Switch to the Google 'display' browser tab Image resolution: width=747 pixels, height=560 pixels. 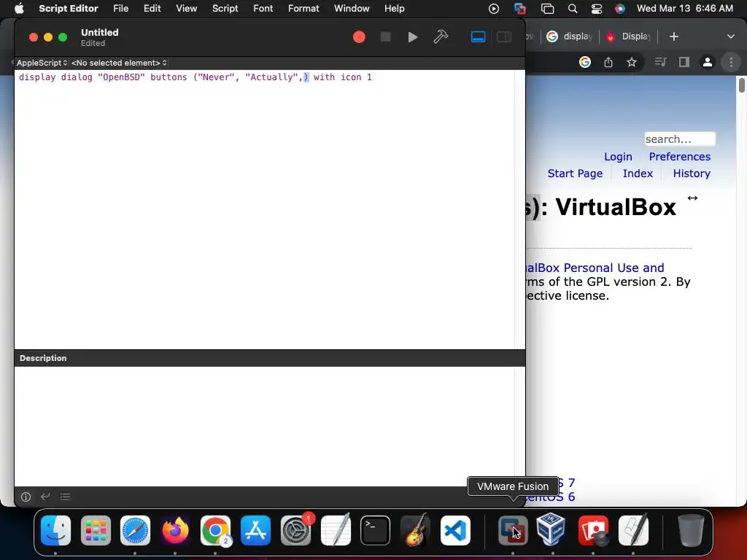(569, 36)
